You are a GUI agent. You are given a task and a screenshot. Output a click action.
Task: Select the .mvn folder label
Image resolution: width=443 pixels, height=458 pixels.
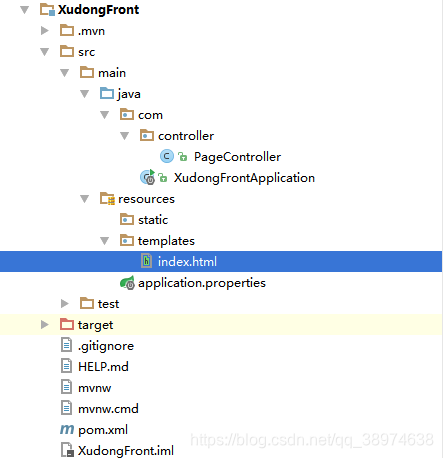point(91,31)
